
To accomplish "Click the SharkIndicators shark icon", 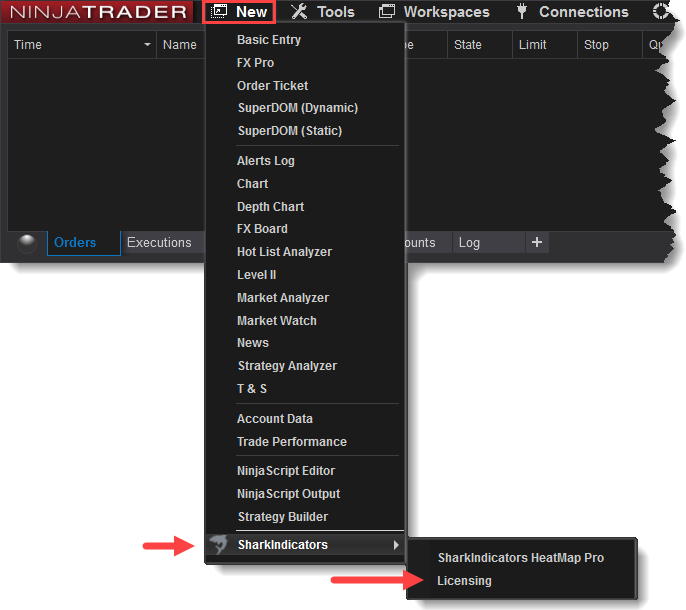I will pyautogui.click(x=218, y=544).
